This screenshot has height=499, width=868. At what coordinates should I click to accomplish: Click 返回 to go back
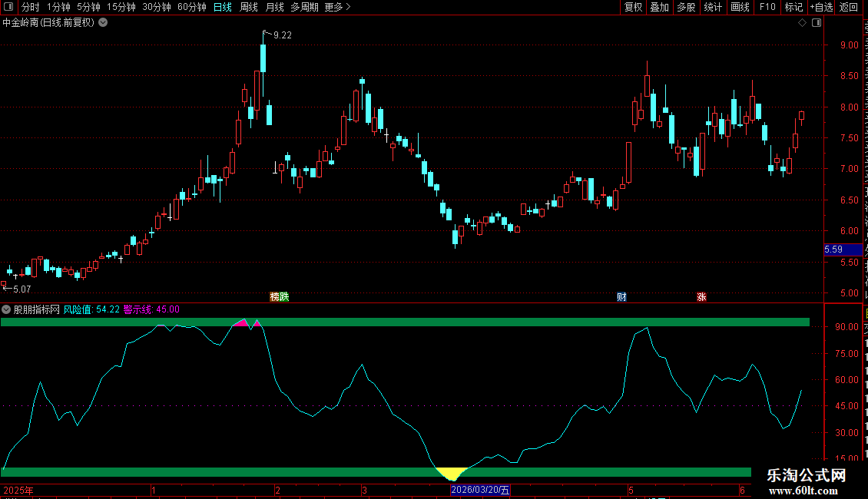pyautogui.click(x=849, y=7)
